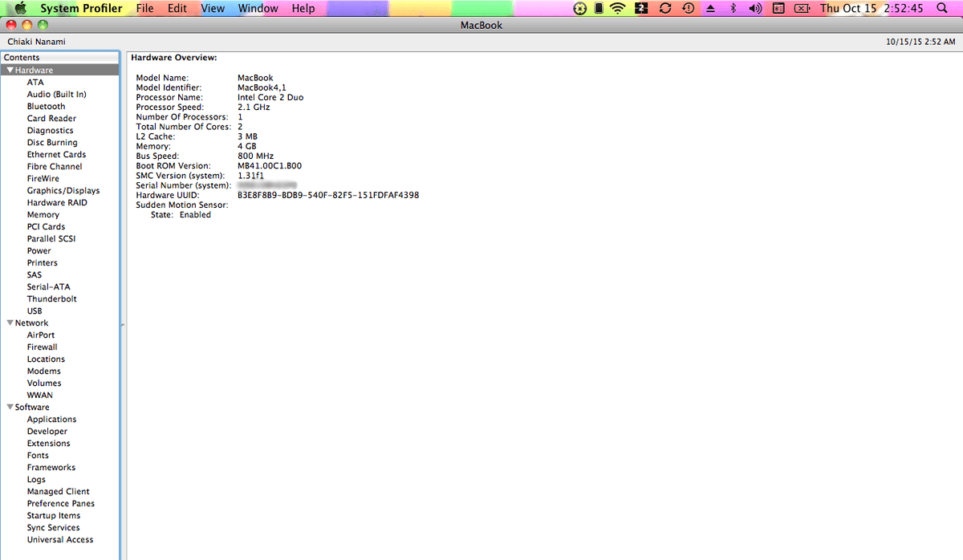
Task: Select Graphics/Displays entry
Action: 63,191
